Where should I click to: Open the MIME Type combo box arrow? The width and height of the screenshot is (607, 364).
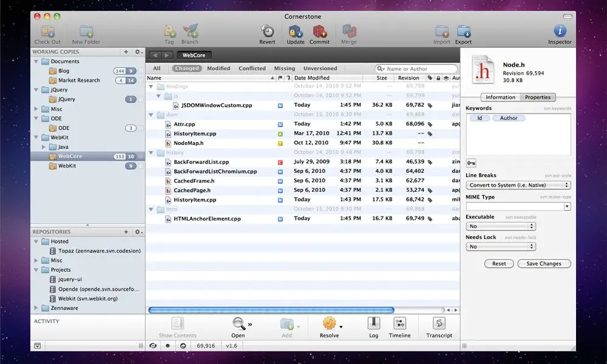(567, 206)
